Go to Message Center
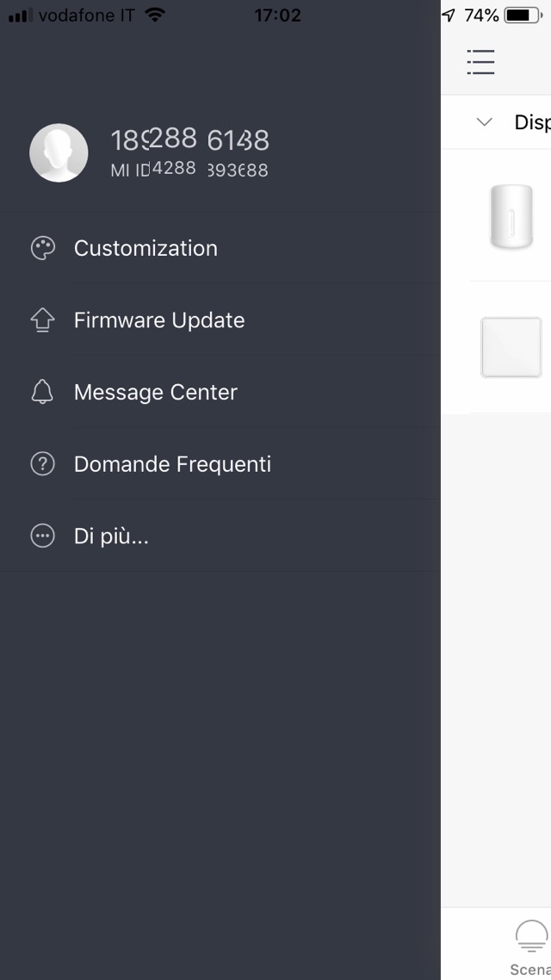551x980 pixels. pyautogui.click(x=156, y=393)
